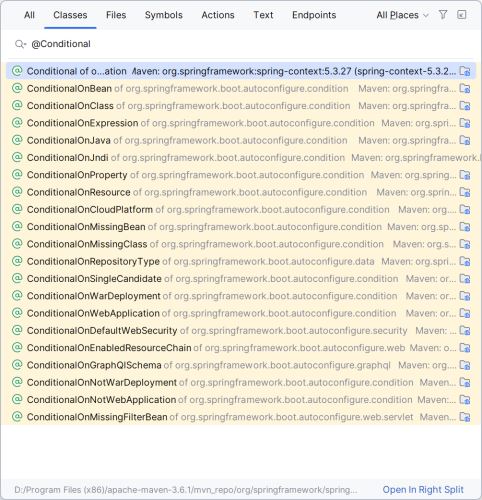The image size is (482, 500).
Task: Select ConditionalOnWebApplication result
Action: pyautogui.click(x=241, y=314)
